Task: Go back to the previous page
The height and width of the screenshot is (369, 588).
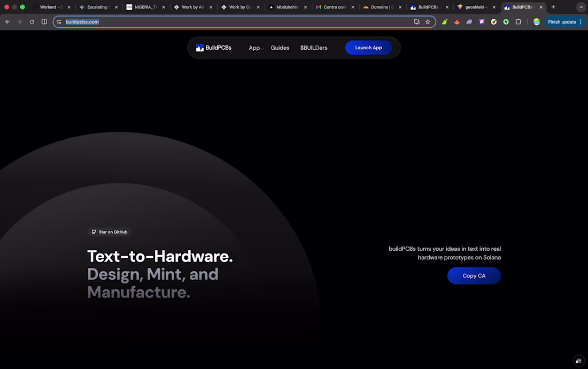Action: point(7,22)
